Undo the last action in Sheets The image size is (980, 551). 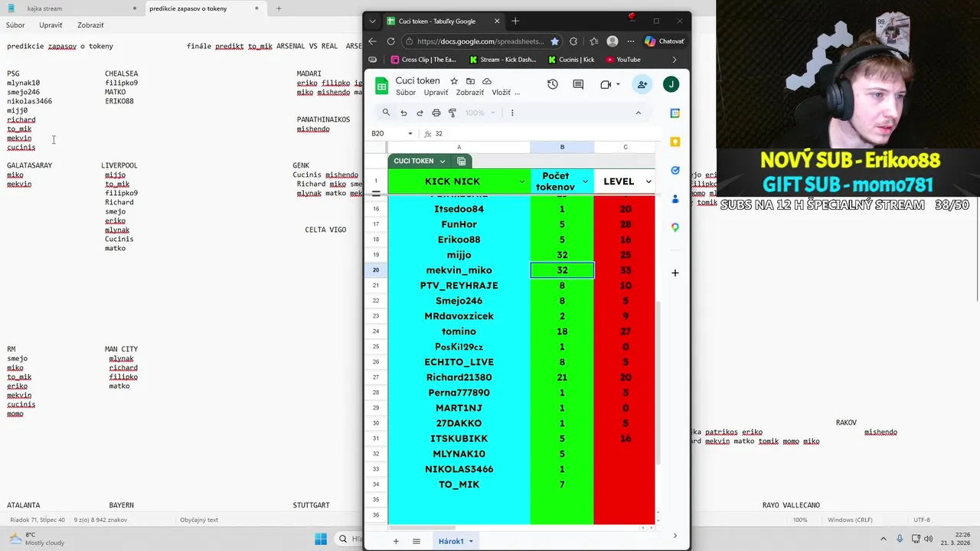[x=403, y=112]
